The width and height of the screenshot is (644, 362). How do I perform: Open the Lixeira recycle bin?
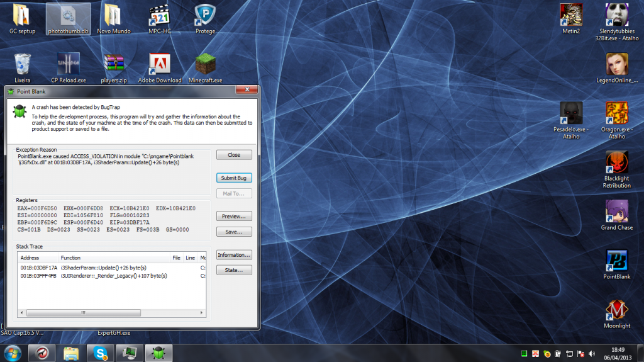click(x=23, y=64)
